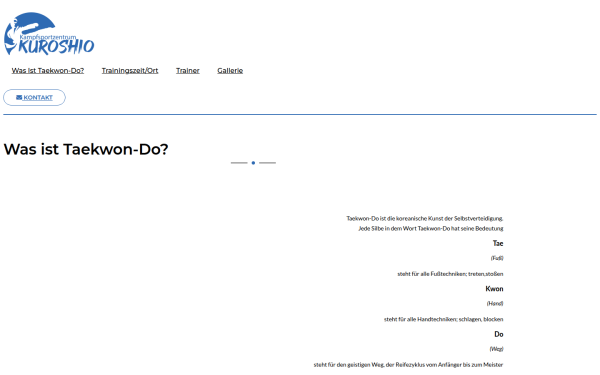Click the 'Tae' heading text
This screenshot has width=600, height=375.
[x=498, y=243]
